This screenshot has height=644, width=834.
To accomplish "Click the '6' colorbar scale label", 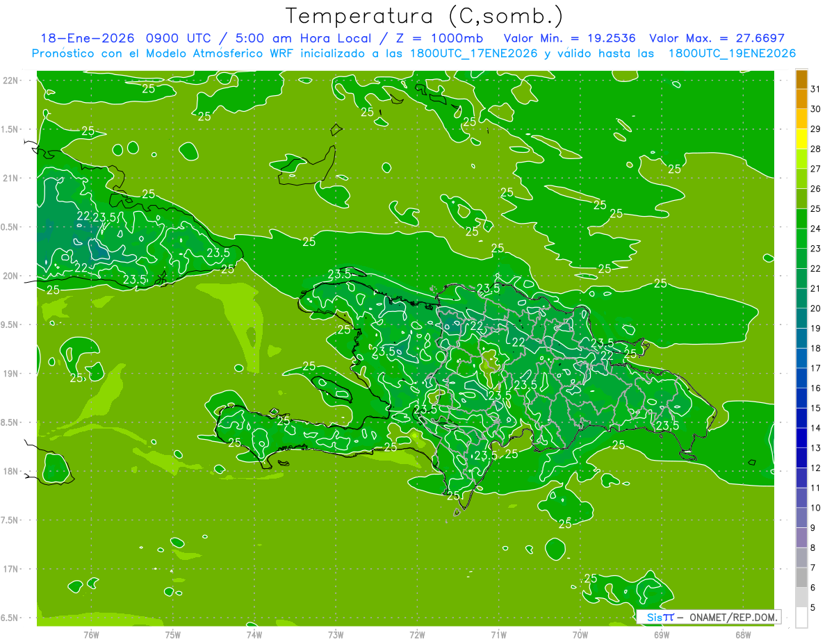I will 813,588.
